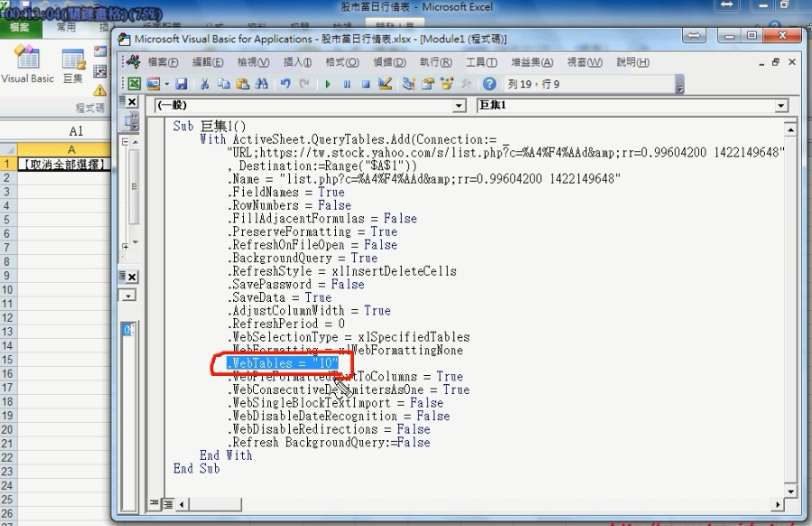Click Excel's 檔案 File tab
Image resolution: width=812 pixels, height=526 pixels.
pyautogui.click(x=20, y=27)
